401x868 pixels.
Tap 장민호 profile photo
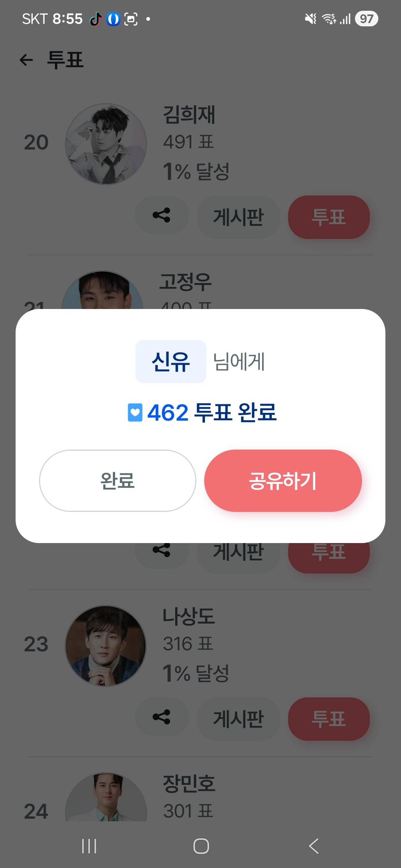(x=106, y=798)
